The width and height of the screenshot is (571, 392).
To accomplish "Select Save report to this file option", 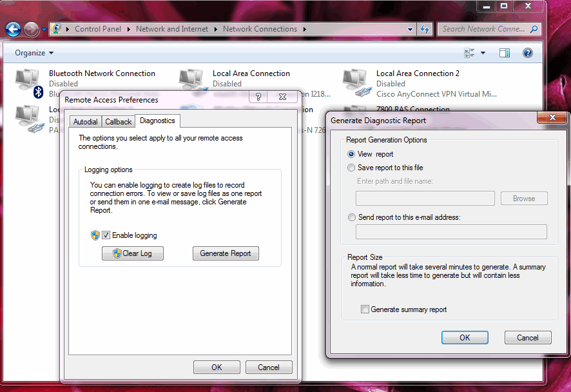I will click(351, 168).
